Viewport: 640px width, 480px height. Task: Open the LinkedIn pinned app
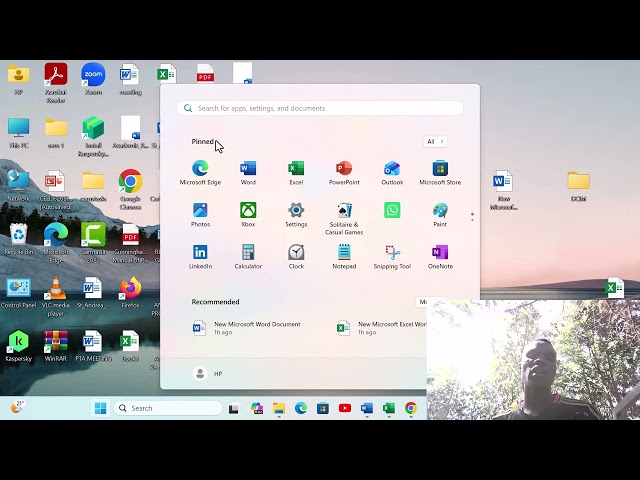[200, 257]
